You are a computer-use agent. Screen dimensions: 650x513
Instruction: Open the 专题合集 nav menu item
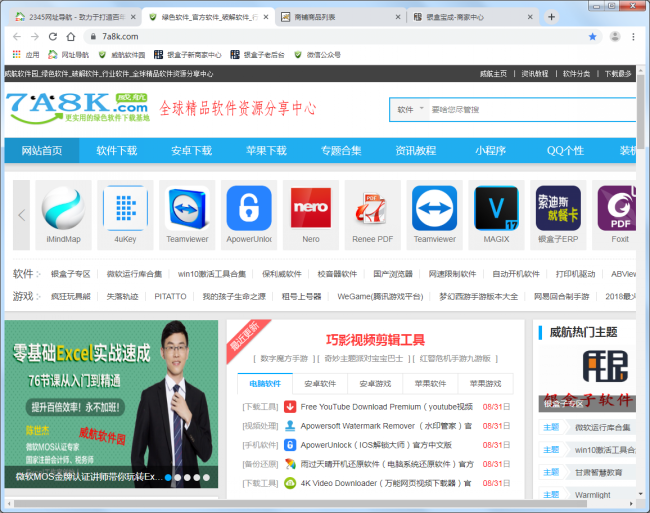(x=341, y=150)
